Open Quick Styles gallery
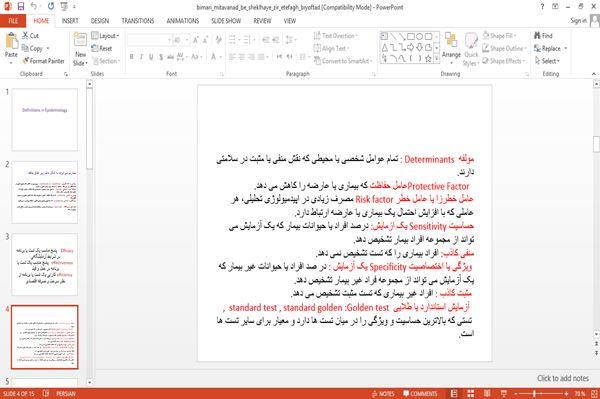 (x=471, y=49)
